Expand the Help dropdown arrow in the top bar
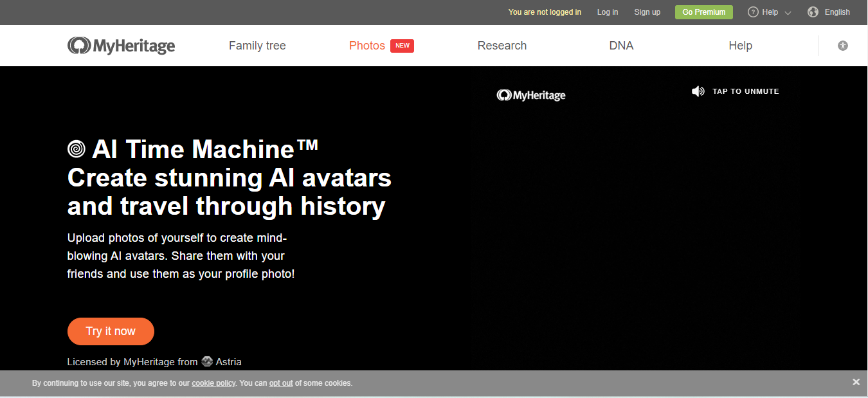 (788, 13)
